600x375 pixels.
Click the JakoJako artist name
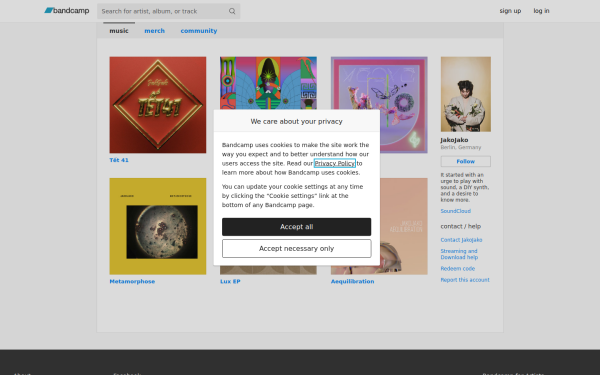[x=454, y=140]
